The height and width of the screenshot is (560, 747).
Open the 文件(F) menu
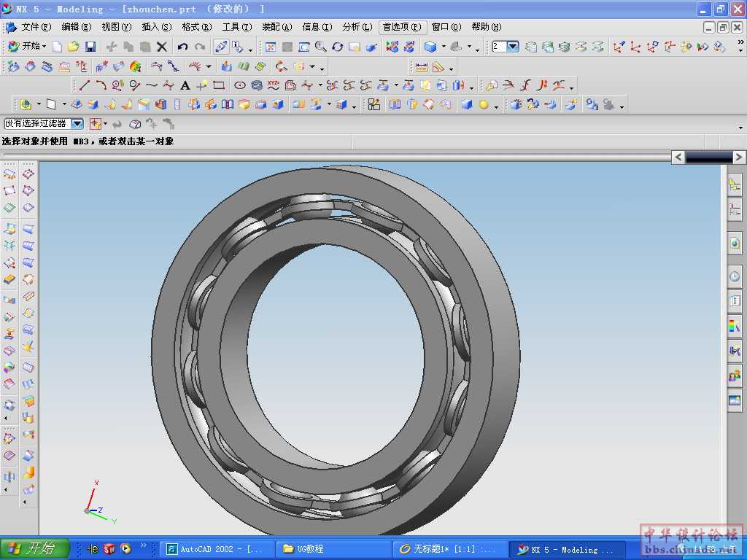[x=36, y=27]
